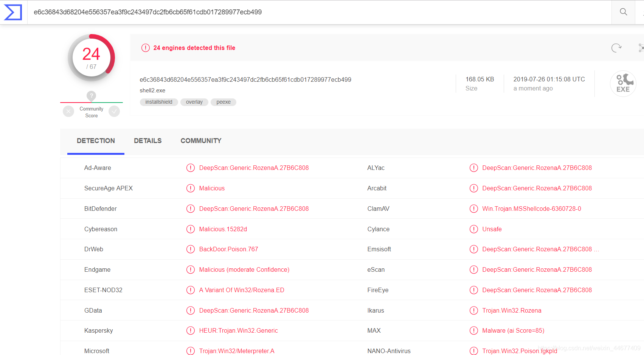Click the reanalyze refresh icon
644x355 pixels.
616,48
